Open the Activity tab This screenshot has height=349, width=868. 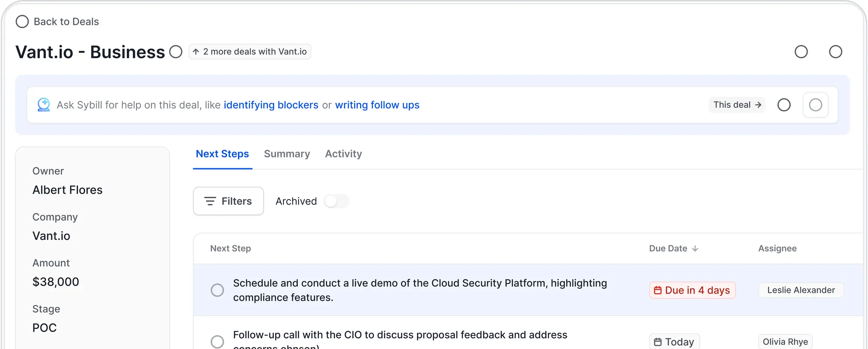click(x=343, y=154)
